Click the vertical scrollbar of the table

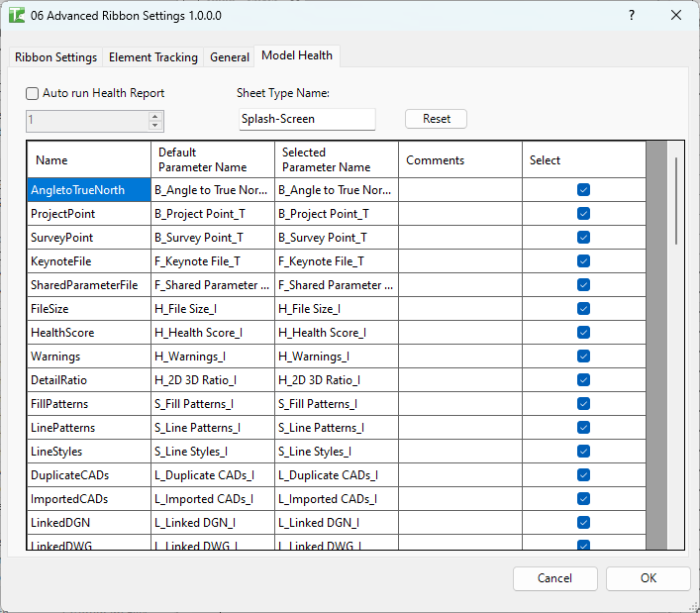[x=676, y=200]
